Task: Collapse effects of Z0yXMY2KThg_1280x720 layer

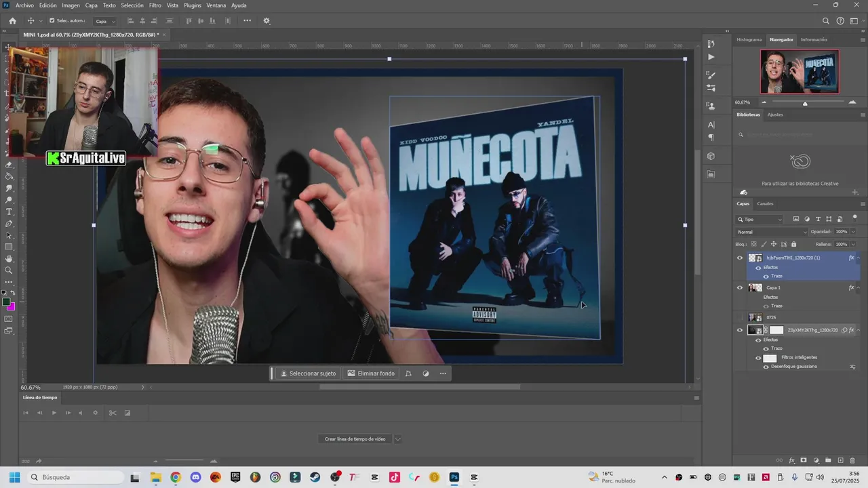Action: pyautogui.click(x=859, y=330)
